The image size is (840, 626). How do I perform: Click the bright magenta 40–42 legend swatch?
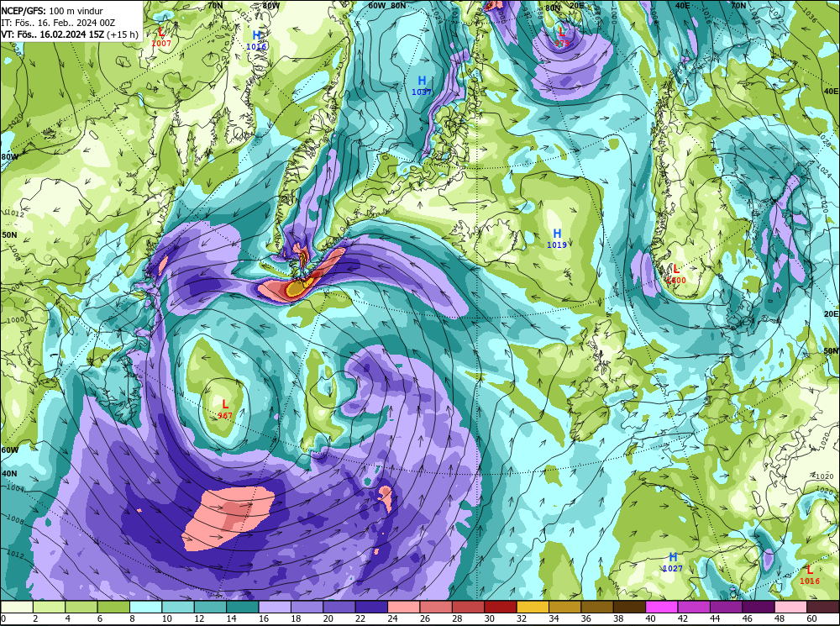(662, 607)
